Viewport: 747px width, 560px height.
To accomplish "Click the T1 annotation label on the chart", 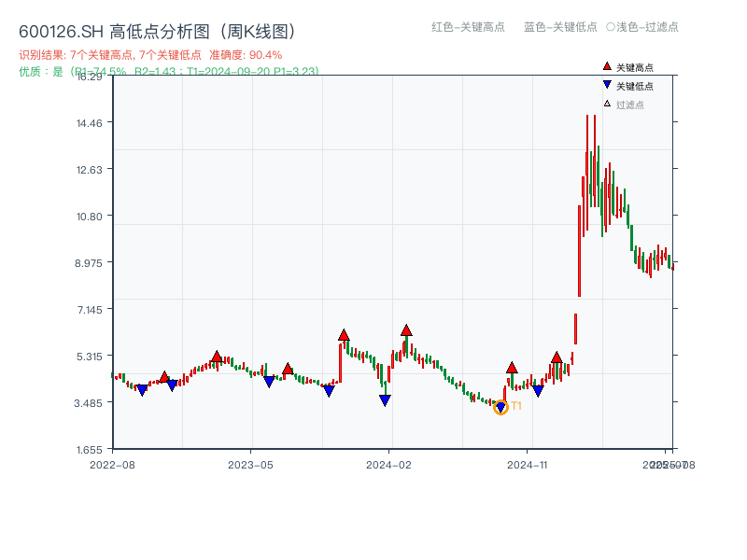I will point(514,406).
